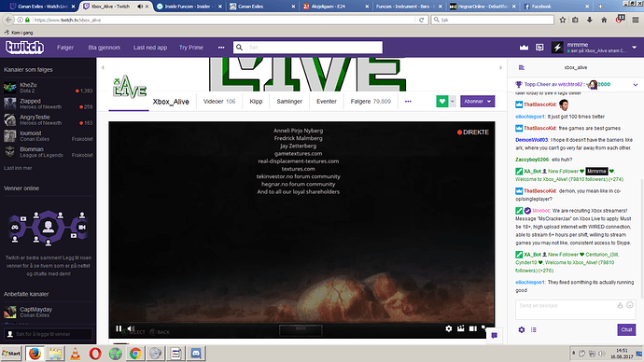
Task: Open the Bla gjennom menu
Action: pos(105,48)
